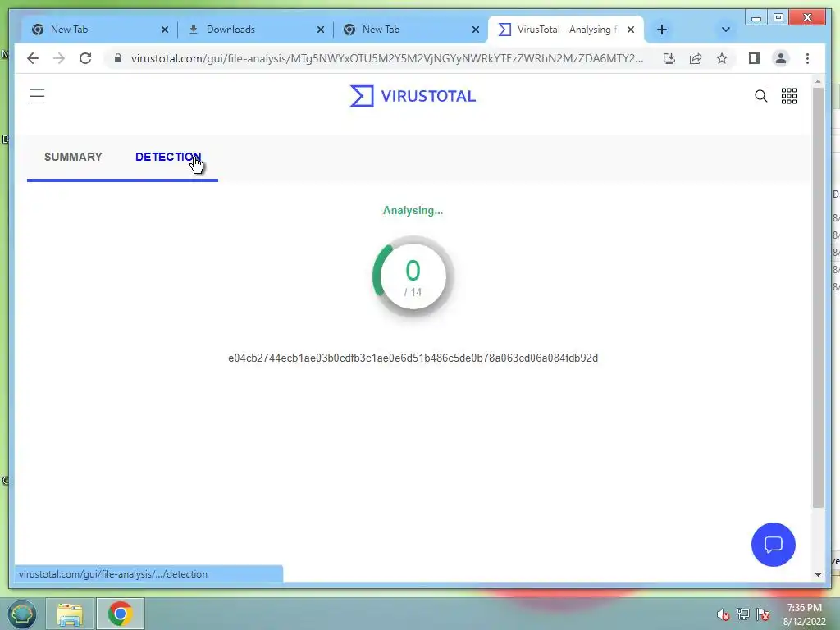840x630 pixels.
Task: Switch to the SUMMARY tab
Action: [73, 157]
